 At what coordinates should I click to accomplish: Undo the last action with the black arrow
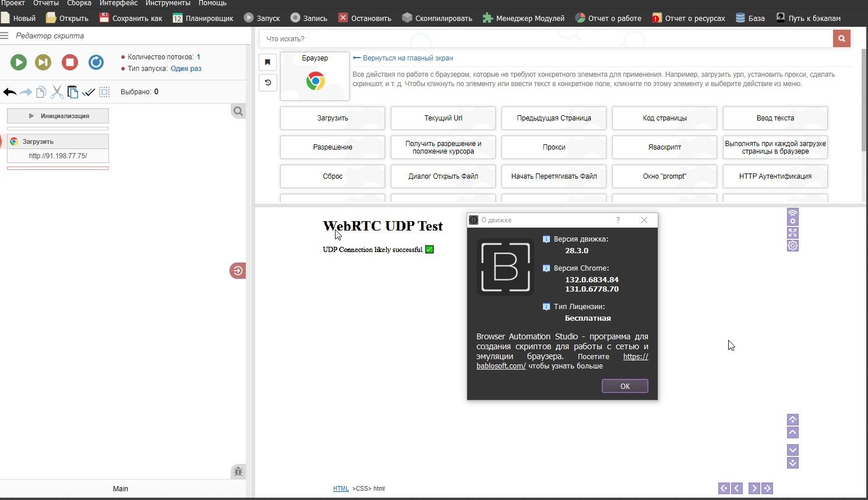tap(10, 92)
